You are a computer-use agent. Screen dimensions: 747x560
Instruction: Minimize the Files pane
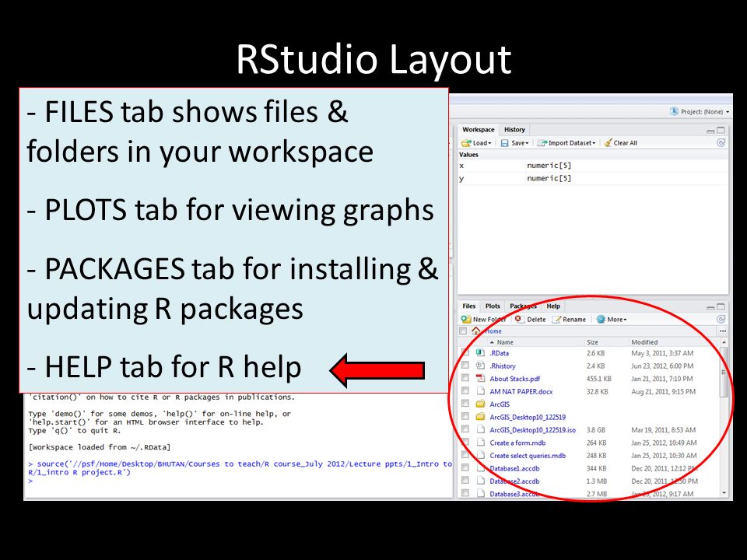tap(710, 308)
